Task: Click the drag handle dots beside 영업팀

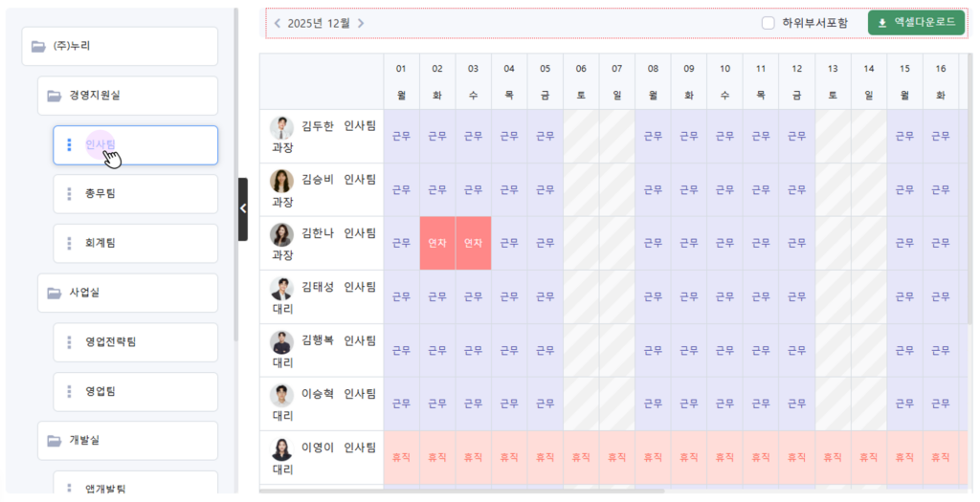Action: point(69,392)
